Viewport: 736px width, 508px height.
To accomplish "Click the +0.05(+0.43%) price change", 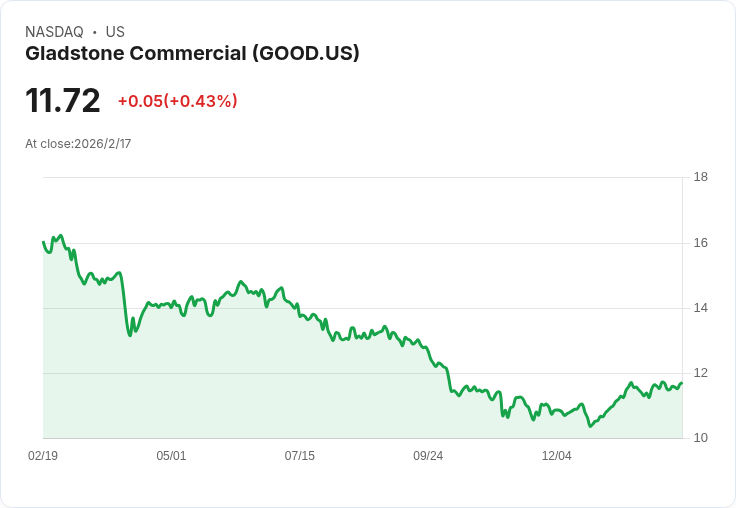I will click(x=177, y=101).
